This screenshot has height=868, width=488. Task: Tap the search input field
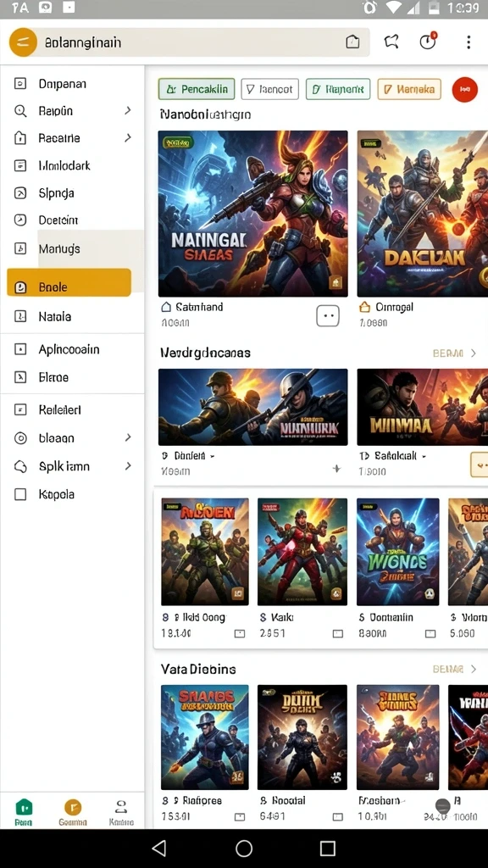click(189, 42)
